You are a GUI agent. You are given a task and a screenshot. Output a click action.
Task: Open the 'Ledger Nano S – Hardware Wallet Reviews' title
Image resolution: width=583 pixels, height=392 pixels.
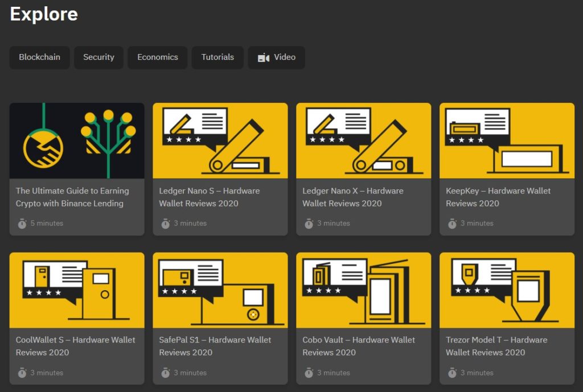210,197
